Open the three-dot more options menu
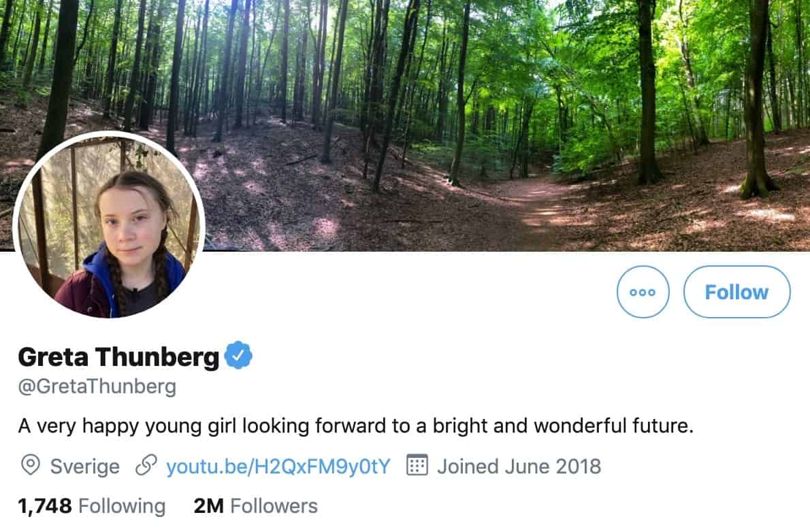Image resolution: width=810 pixels, height=532 pixels. (x=643, y=292)
